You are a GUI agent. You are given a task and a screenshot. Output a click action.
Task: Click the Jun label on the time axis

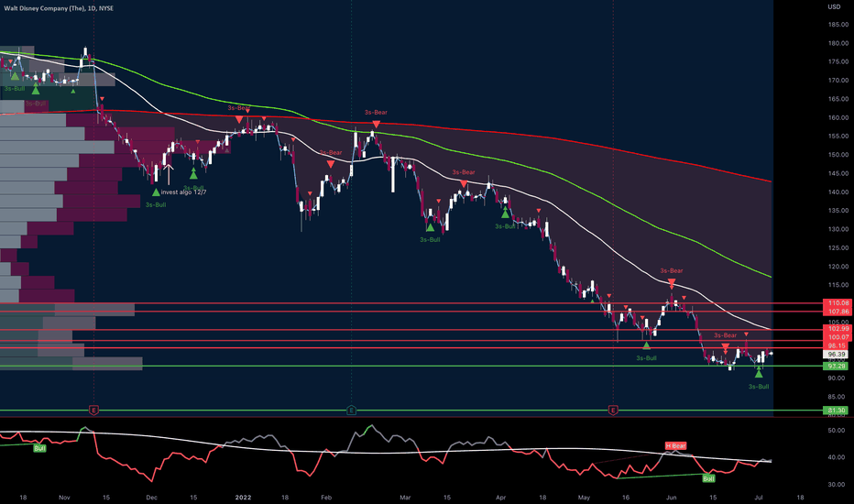tap(671, 498)
